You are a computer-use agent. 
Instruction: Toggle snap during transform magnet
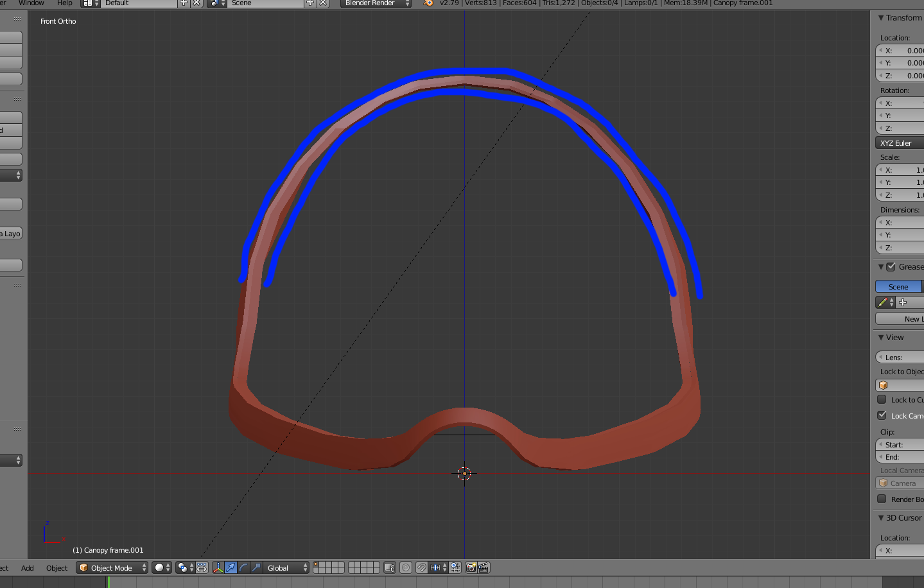421,567
